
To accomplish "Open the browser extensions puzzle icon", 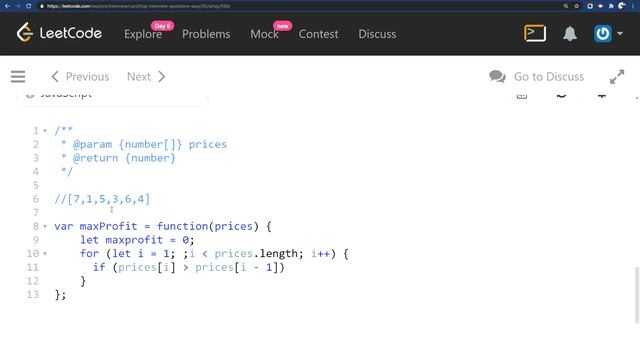I will (611, 6).
